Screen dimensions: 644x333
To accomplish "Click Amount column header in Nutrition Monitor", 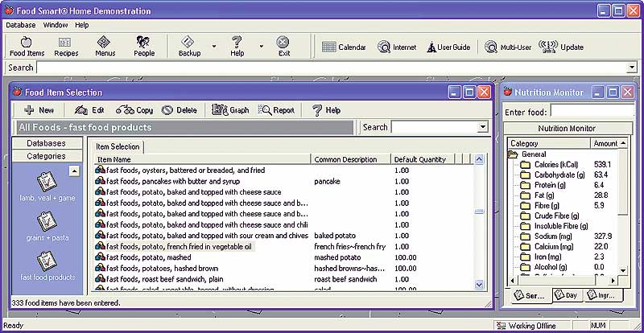I will tap(605, 143).
